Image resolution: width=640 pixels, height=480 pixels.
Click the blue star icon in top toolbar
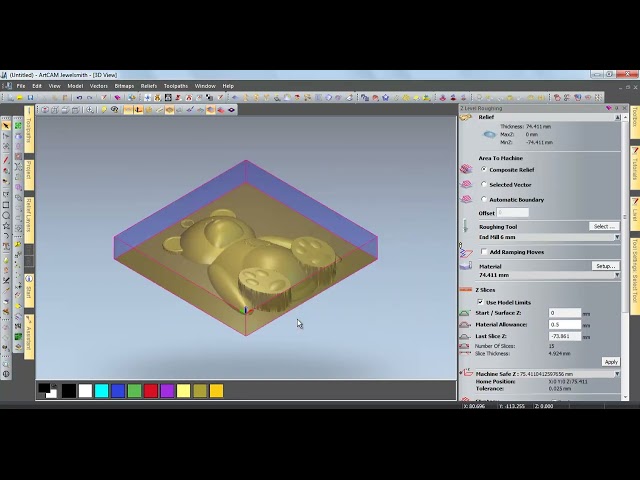coord(386,98)
